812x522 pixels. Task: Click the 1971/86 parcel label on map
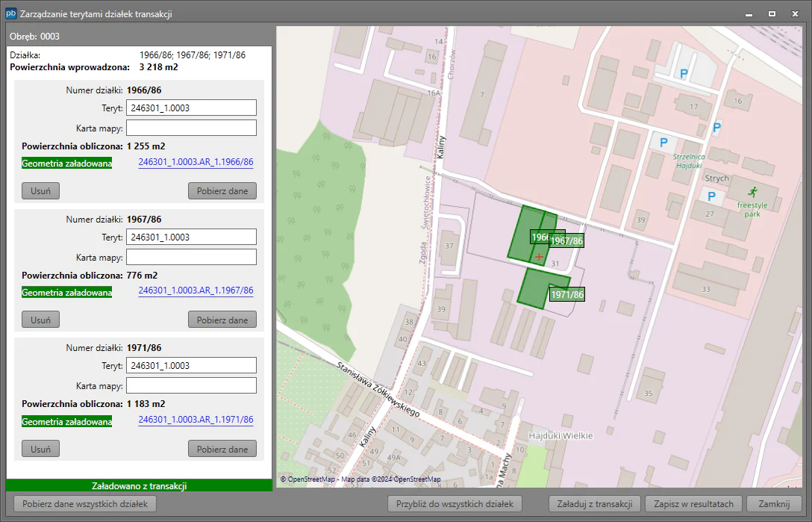click(567, 295)
